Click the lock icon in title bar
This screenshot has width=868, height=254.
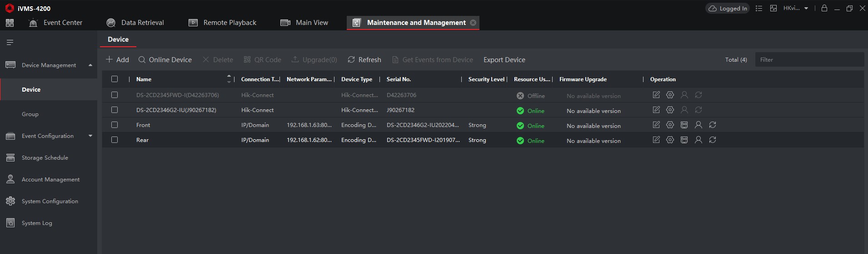click(824, 8)
